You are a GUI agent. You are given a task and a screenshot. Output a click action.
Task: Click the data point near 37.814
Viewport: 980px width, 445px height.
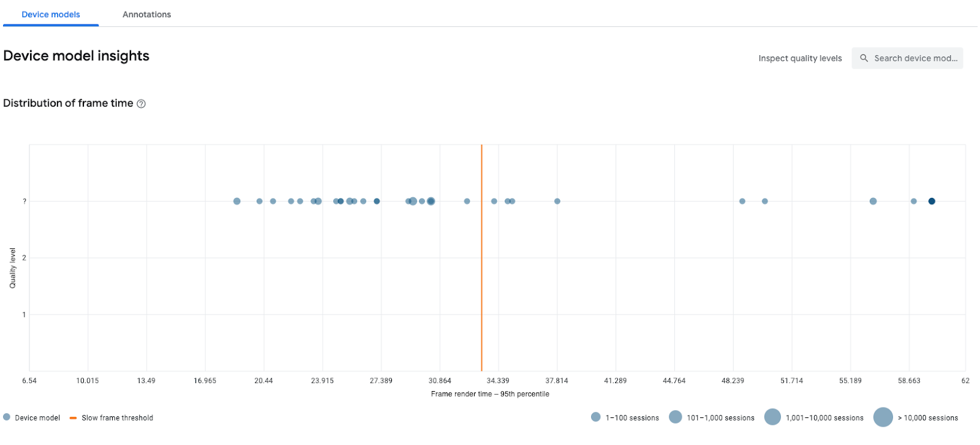point(557,201)
